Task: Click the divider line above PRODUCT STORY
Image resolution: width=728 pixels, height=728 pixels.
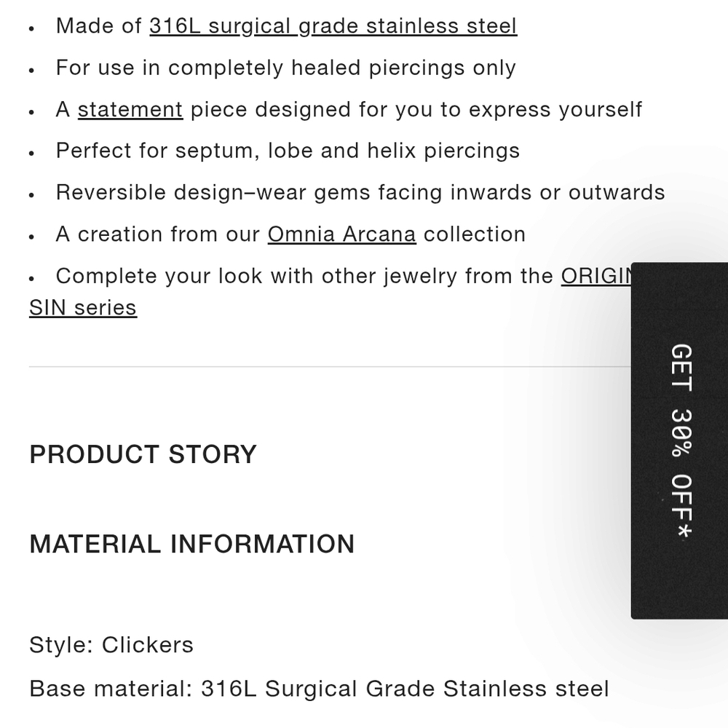Action: [330, 367]
